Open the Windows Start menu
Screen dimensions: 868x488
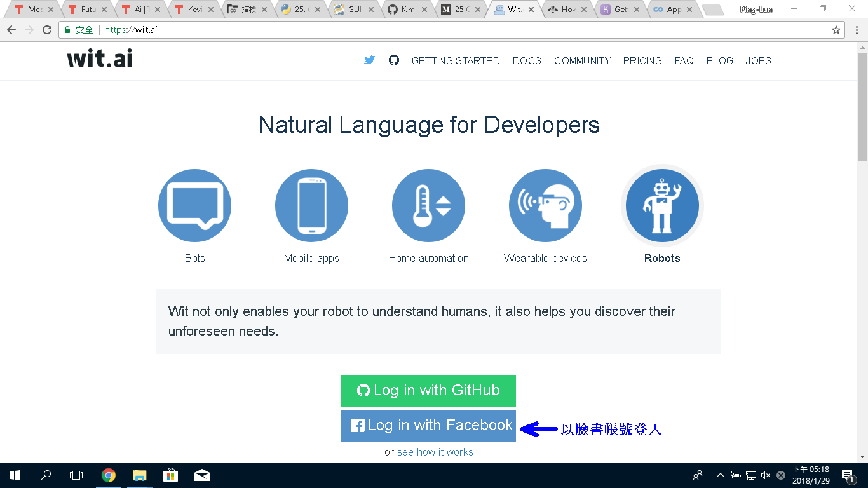(15, 475)
